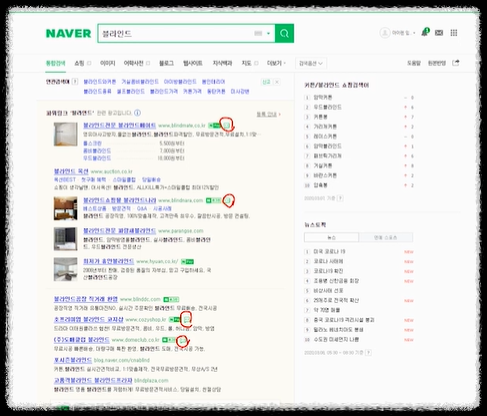This screenshot has width=487, height=416.
Task: Open ad title link for www.blinddc.com
Action: click(86, 299)
